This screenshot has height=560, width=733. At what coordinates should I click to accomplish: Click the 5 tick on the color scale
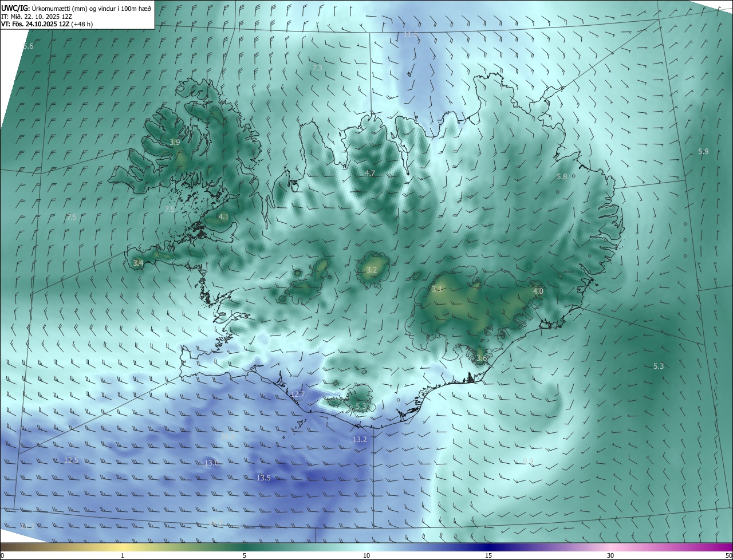coord(245,555)
